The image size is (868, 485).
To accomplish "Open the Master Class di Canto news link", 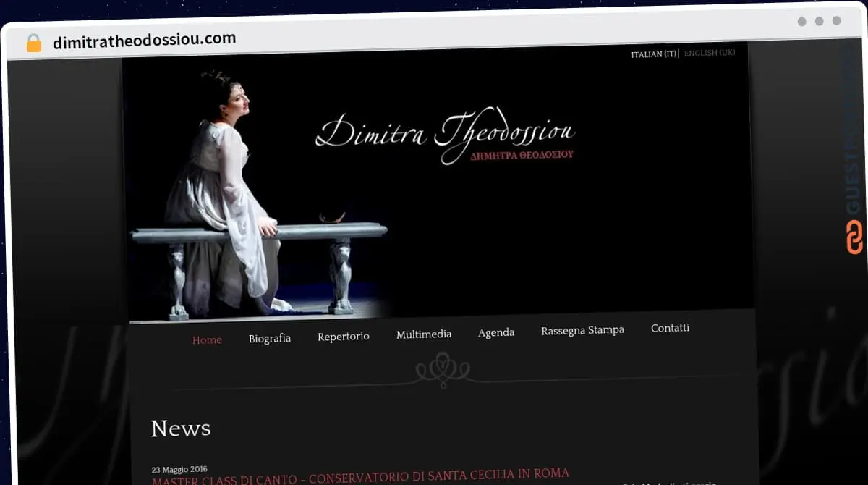I will click(x=360, y=476).
